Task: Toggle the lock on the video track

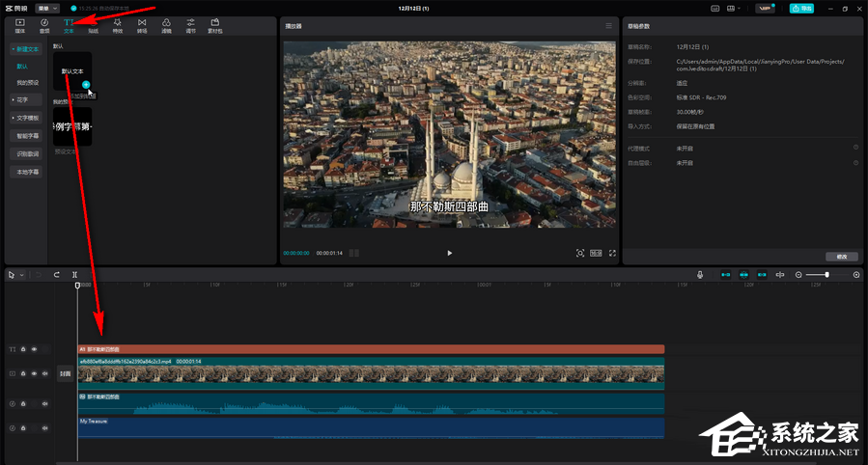Action: coord(24,372)
